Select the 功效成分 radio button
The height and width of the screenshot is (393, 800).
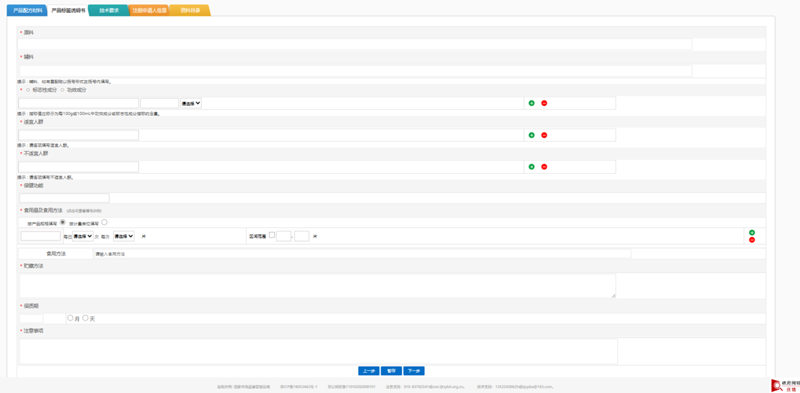pos(62,90)
